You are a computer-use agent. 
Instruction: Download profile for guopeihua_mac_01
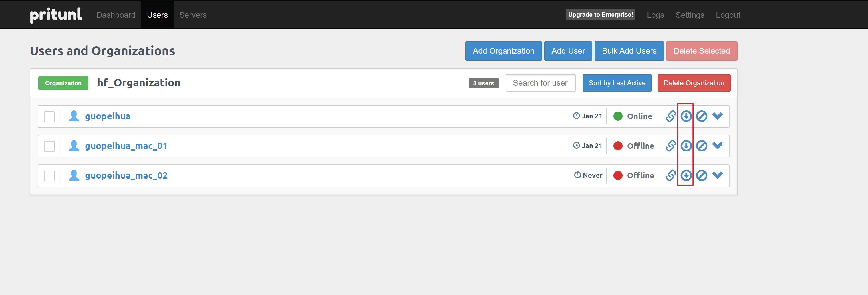[686, 146]
